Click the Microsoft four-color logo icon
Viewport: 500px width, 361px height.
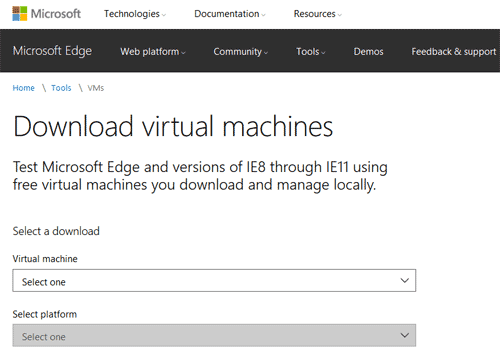pyautogui.click(x=20, y=14)
